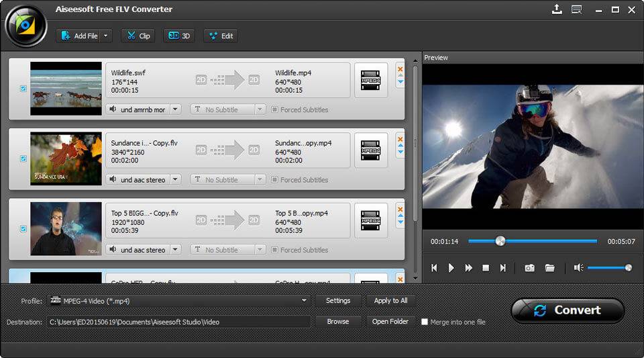The height and width of the screenshot is (358, 644).
Task: Open the snapshot folder icon
Action: [549, 268]
